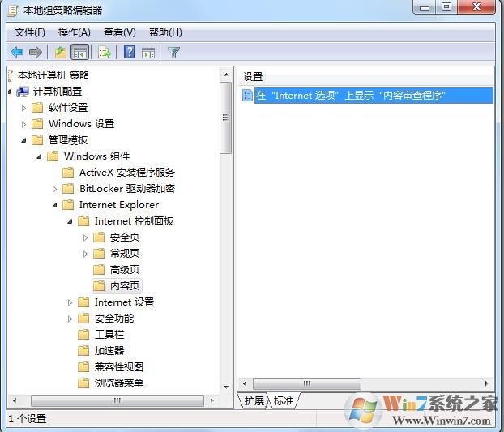Image resolution: width=504 pixels, height=432 pixels.
Task: Click the Forward arrow toolbar icon
Action: (36, 52)
